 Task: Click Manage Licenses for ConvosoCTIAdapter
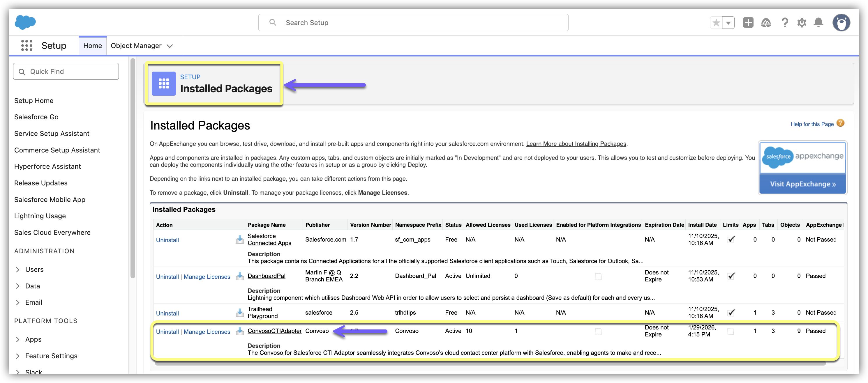tap(207, 332)
